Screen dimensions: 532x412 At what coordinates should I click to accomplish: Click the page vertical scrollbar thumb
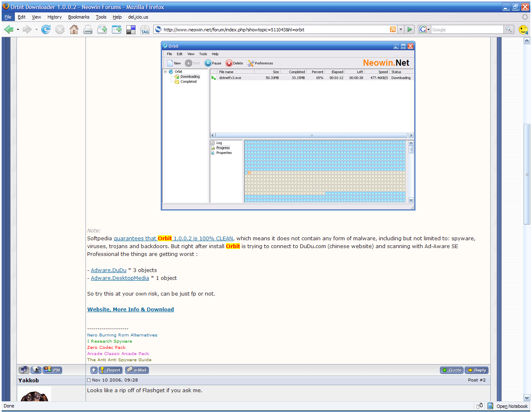[527, 174]
